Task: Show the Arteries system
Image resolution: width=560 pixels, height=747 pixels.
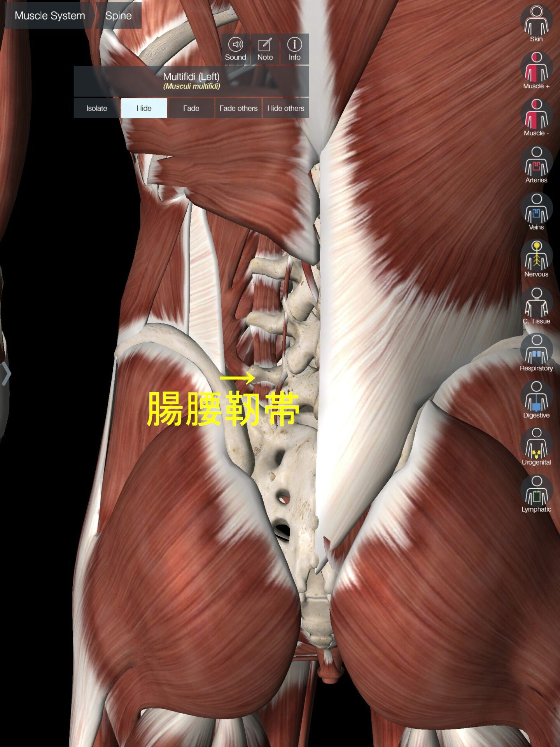Action: (536, 163)
